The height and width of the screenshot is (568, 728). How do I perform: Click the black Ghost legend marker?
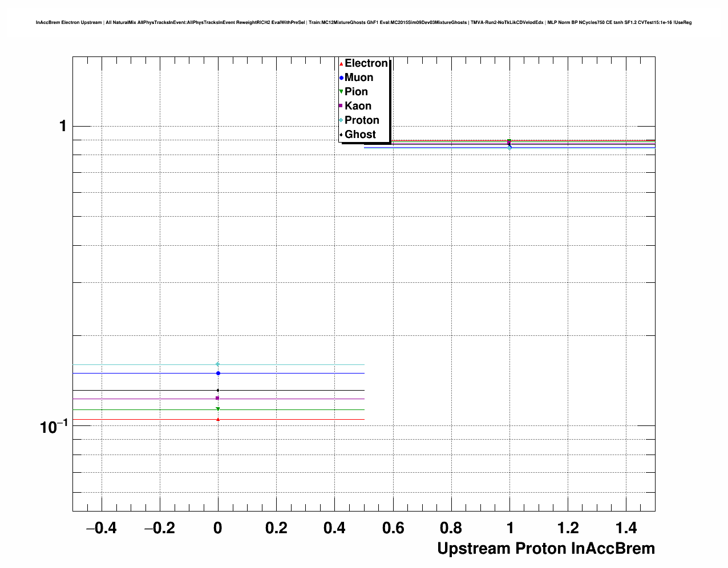[x=341, y=135]
